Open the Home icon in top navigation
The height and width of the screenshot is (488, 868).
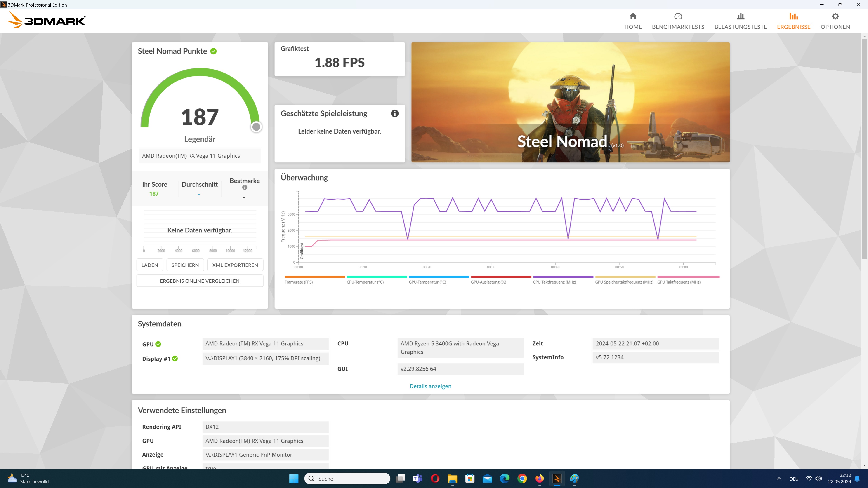click(x=633, y=16)
